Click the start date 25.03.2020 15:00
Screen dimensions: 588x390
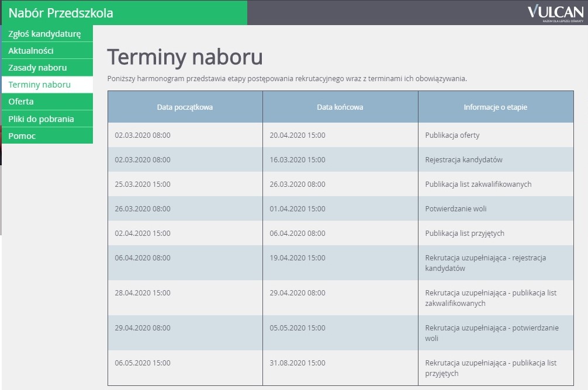click(x=143, y=184)
